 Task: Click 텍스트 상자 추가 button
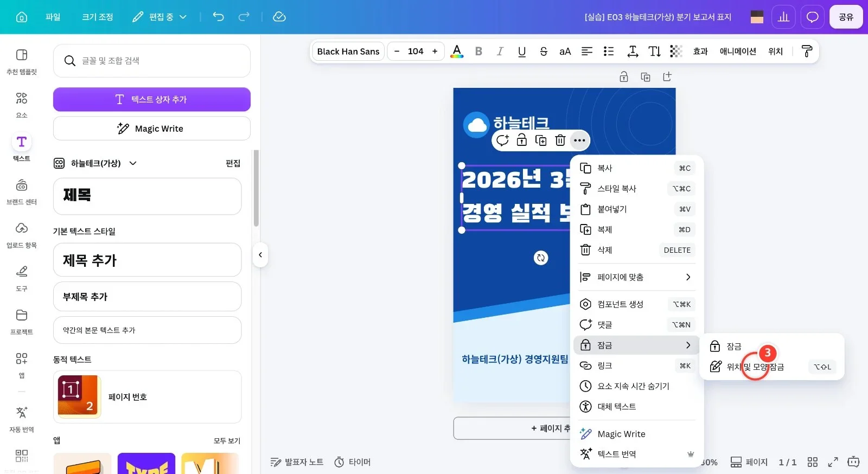(x=152, y=99)
